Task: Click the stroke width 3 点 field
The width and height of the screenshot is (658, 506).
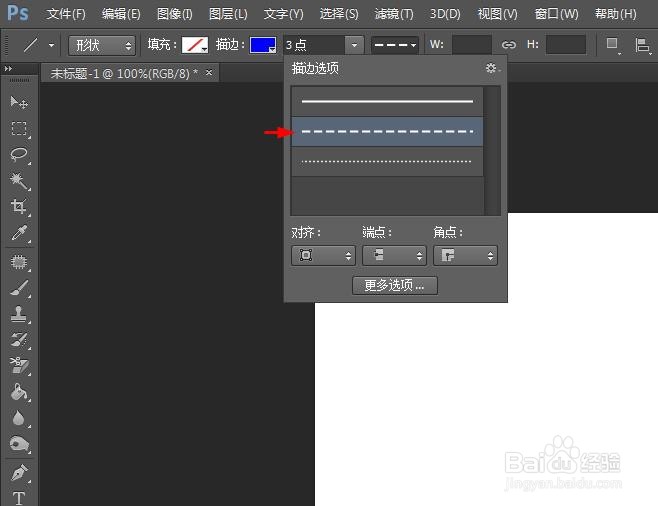Action: click(314, 44)
